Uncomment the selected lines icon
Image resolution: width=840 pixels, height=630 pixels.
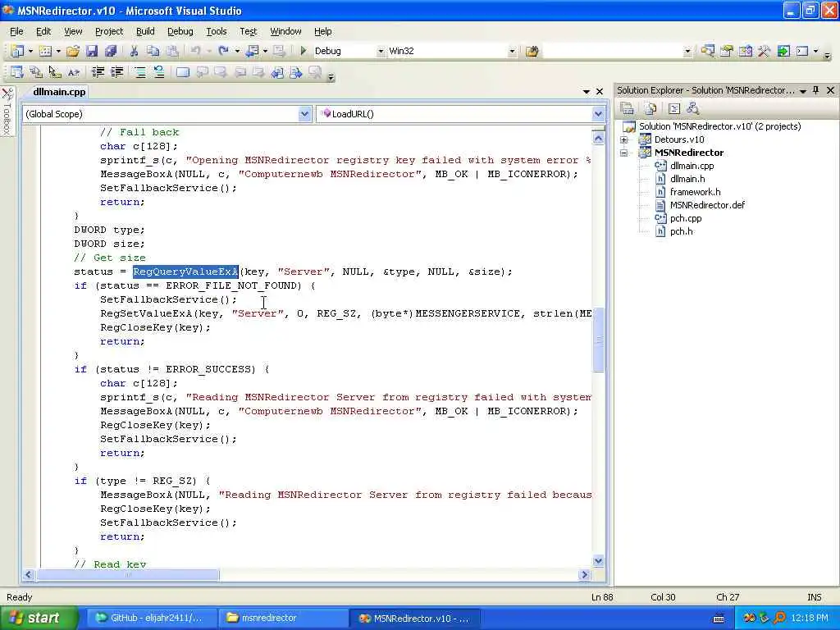point(158,72)
